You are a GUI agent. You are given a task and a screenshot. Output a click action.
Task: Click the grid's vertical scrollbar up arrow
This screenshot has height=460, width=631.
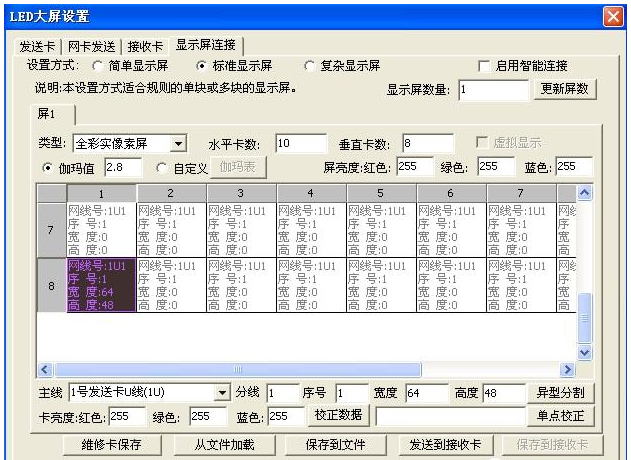[585, 192]
